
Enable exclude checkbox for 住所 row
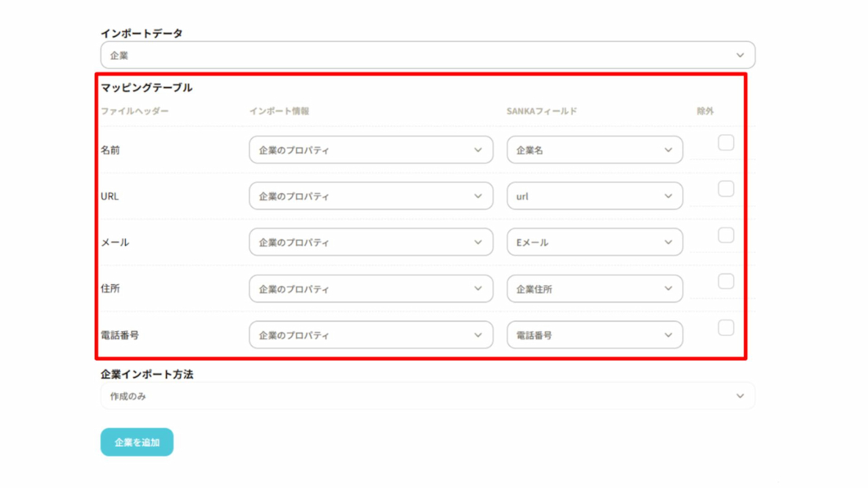(x=726, y=282)
